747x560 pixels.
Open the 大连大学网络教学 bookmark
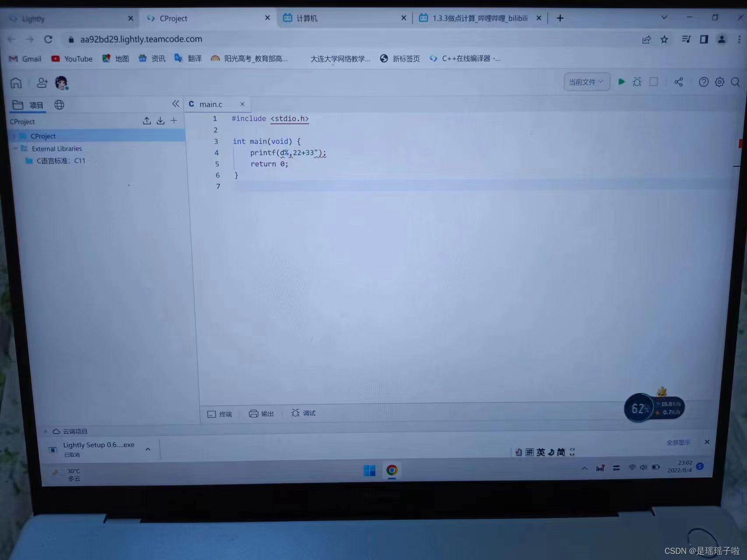pyautogui.click(x=340, y=59)
